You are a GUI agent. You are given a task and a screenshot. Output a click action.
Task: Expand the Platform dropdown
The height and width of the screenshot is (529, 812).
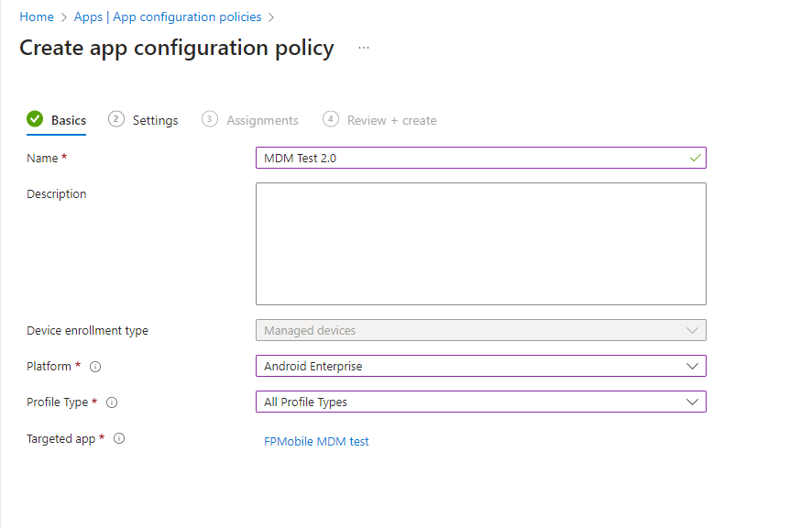[x=480, y=366]
